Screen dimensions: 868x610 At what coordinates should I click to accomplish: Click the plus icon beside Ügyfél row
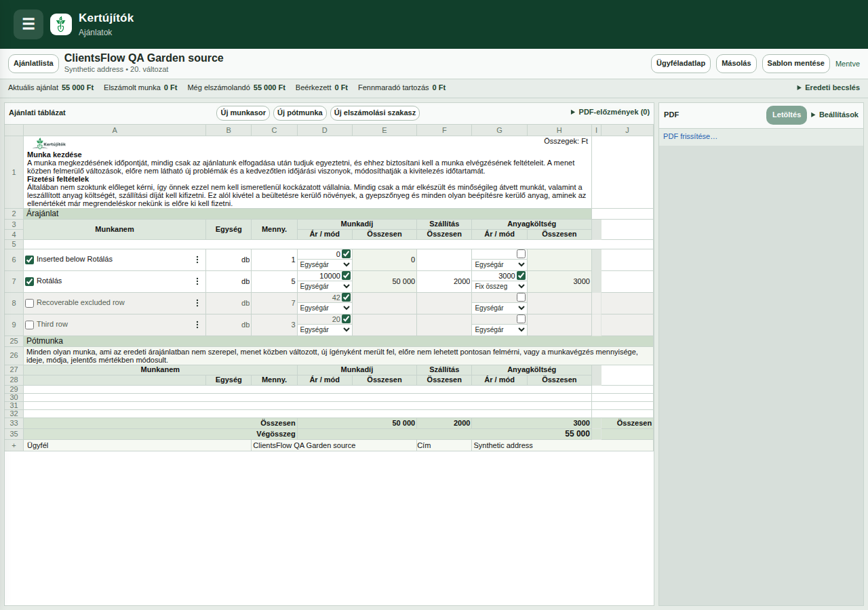14,445
